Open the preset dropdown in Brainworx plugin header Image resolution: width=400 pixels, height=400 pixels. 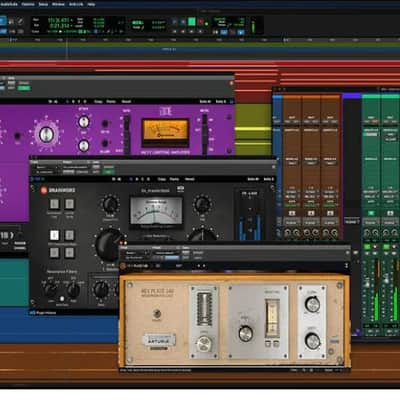click(x=76, y=167)
